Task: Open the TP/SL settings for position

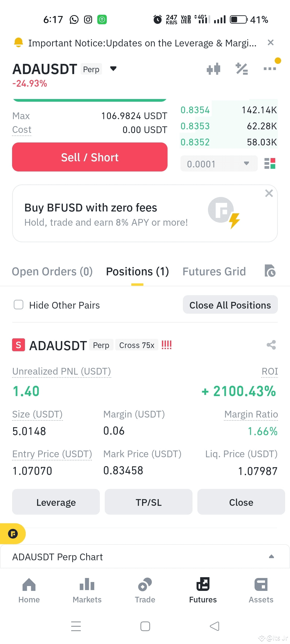Action: click(148, 502)
